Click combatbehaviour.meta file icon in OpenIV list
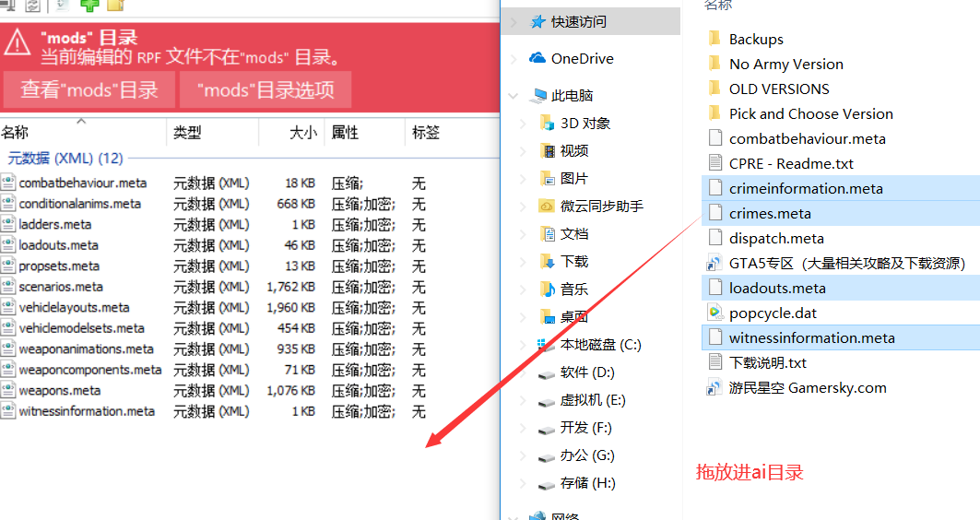Image resolution: width=980 pixels, height=520 pixels. coord(8,183)
